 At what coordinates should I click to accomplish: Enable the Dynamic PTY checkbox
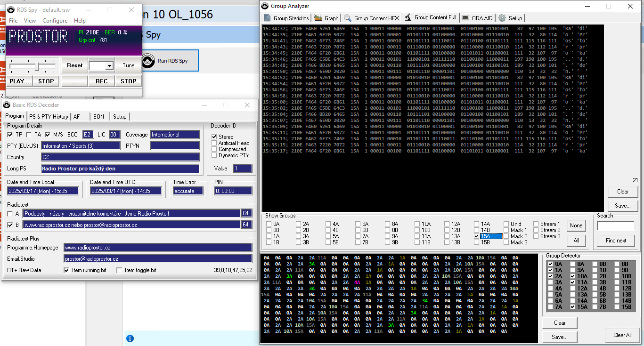tap(215, 155)
